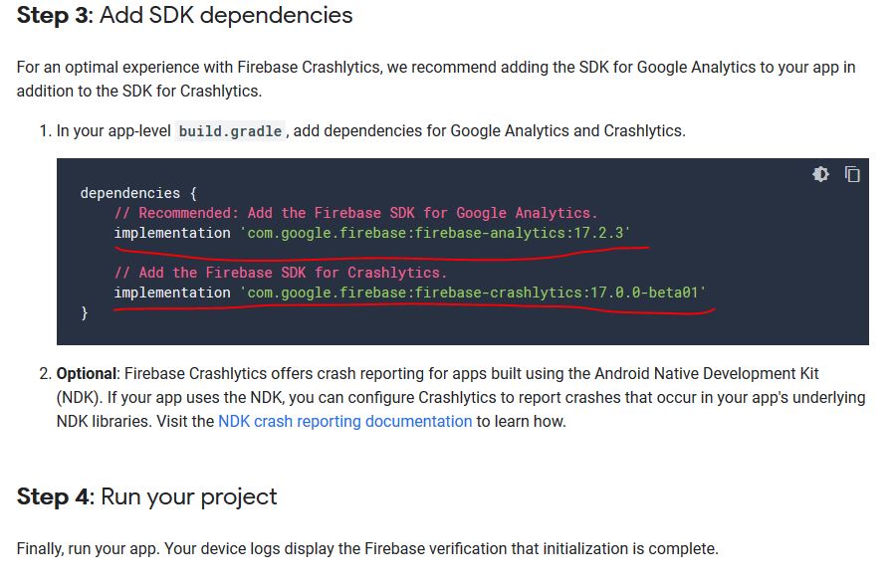This screenshot has height=588, width=893.
Task: Open the NDK crash reporting documentation link
Action: tap(345, 421)
